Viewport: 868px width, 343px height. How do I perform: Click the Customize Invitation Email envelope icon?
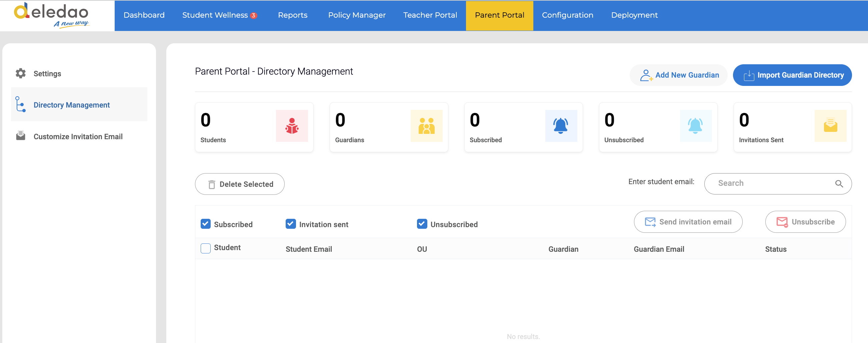point(21,136)
